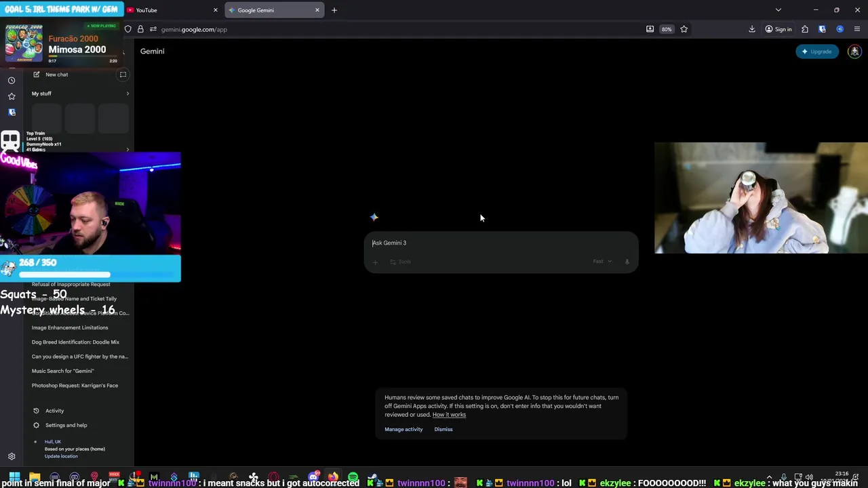This screenshot has width=868, height=488.
Task: Open a new browser tab with plus
Action: [x=334, y=10]
